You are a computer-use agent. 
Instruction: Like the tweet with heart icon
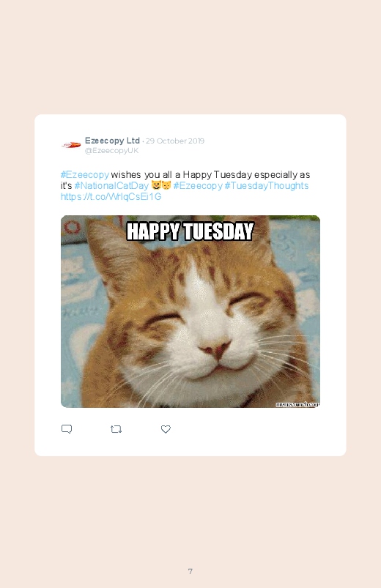166,429
